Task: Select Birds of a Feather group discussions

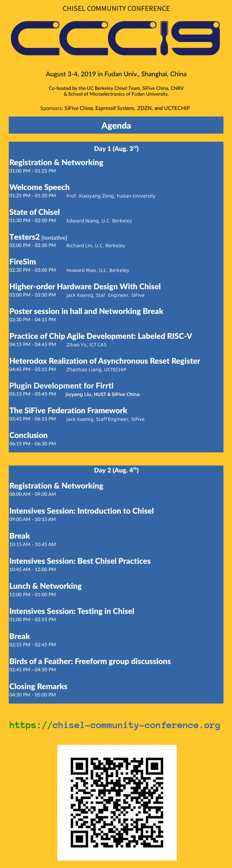Action: point(90,661)
